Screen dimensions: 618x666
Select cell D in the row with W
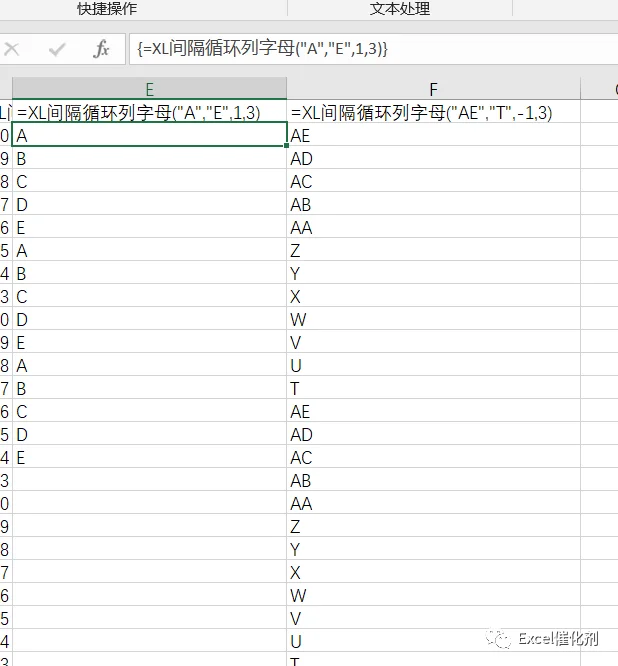[x=150, y=319]
